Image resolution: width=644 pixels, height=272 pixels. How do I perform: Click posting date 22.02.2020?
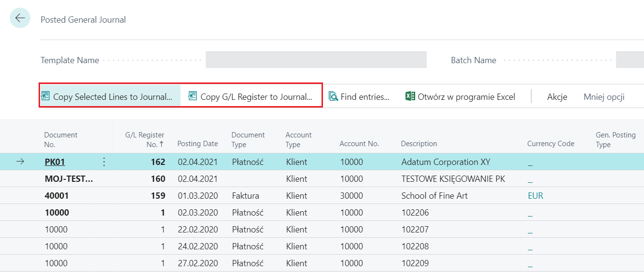pyautogui.click(x=197, y=230)
